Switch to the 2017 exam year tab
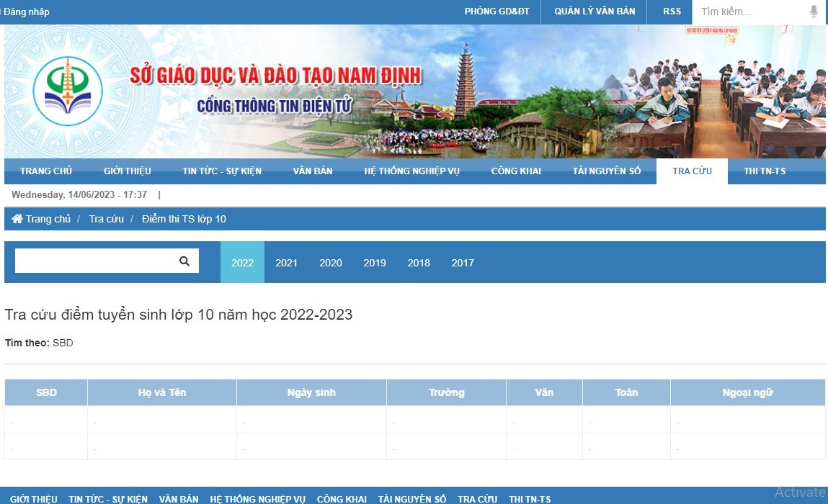Screen dimensions: 828x504 click(x=463, y=263)
